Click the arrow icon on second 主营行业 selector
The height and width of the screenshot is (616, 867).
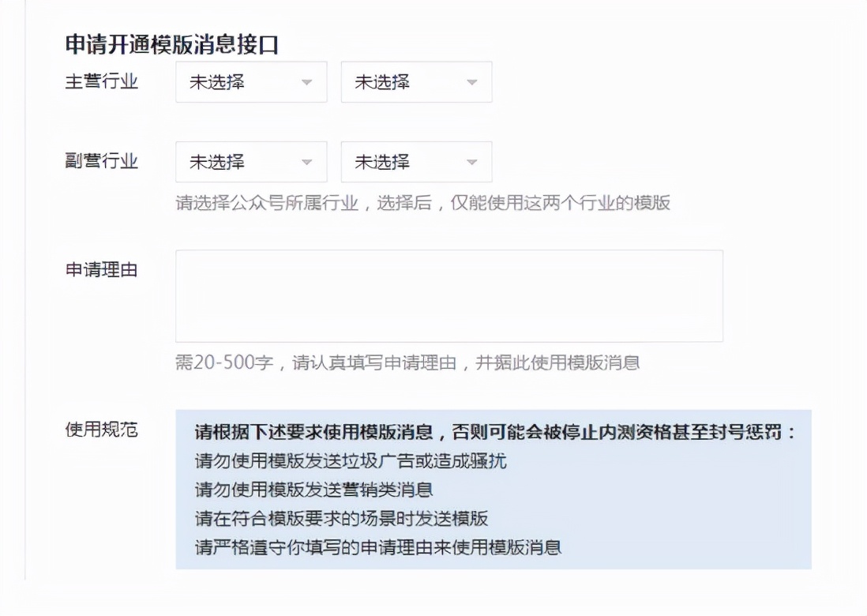click(471, 81)
